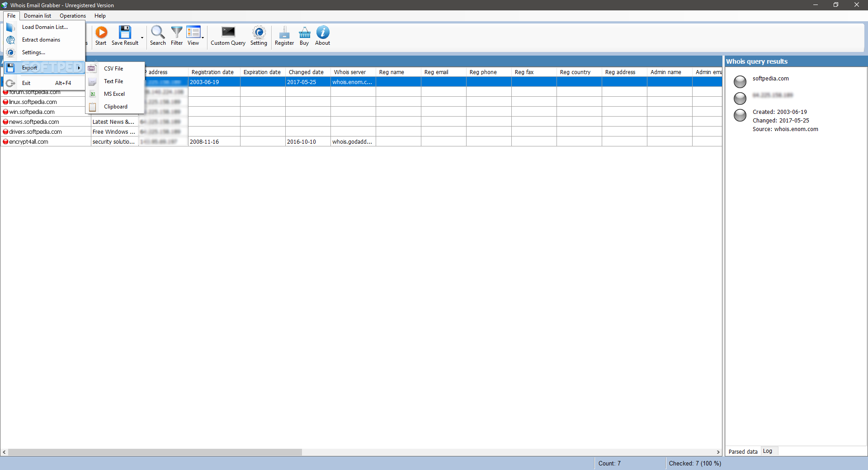Choose Load Domain List... from File menu
Viewport: 868px width, 470px height.
(x=45, y=27)
